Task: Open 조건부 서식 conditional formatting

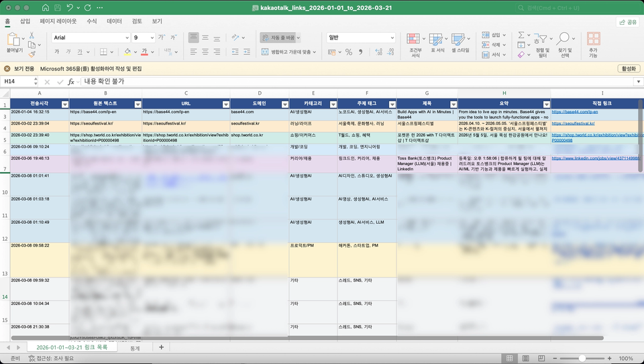Action: [x=415, y=45]
